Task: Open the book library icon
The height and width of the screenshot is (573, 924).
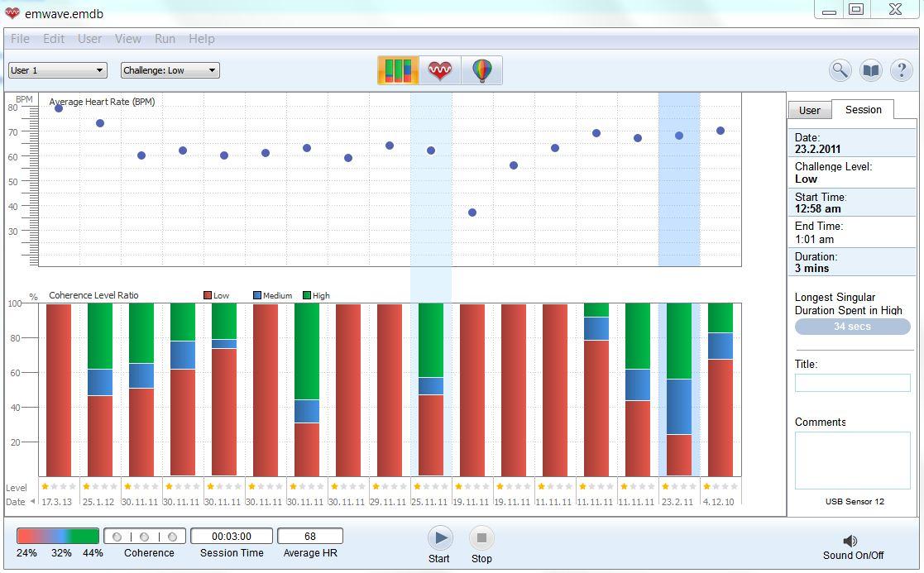Action: tap(870, 70)
